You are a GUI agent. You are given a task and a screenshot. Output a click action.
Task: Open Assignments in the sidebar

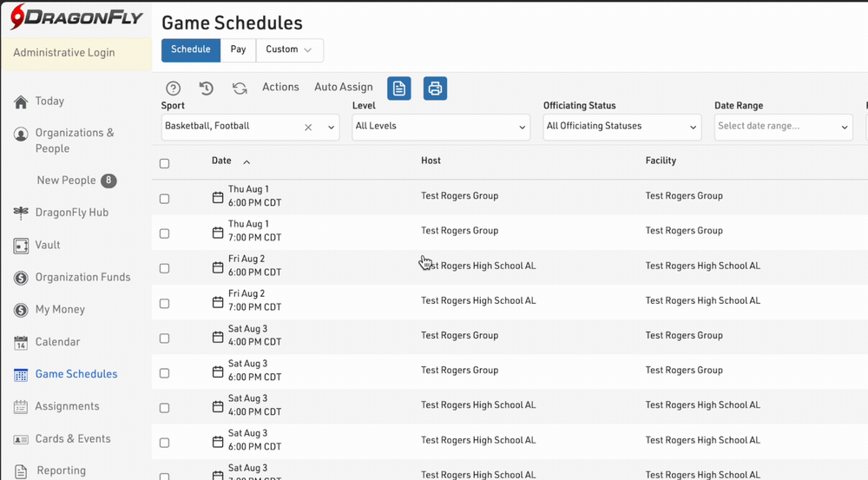[67, 406]
